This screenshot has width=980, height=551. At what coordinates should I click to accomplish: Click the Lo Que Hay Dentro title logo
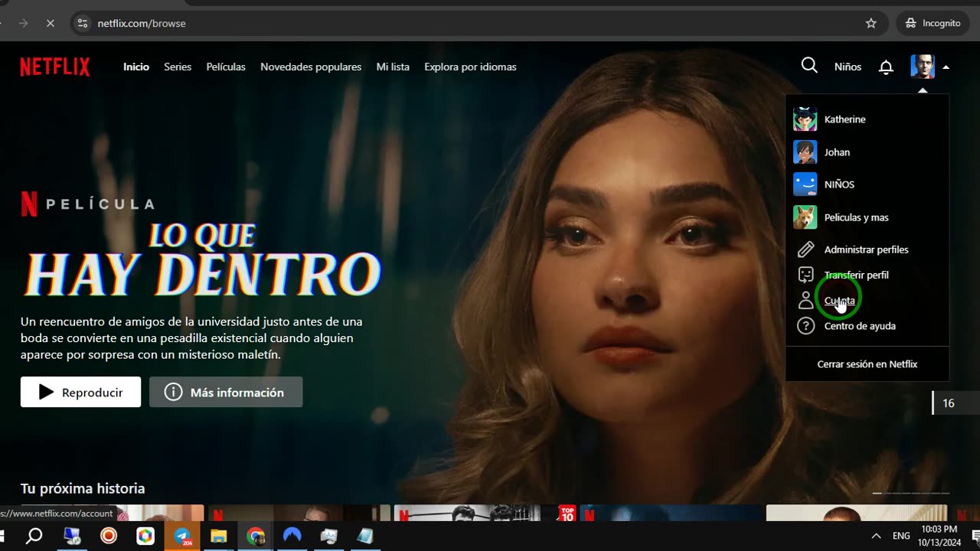click(203, 260)
